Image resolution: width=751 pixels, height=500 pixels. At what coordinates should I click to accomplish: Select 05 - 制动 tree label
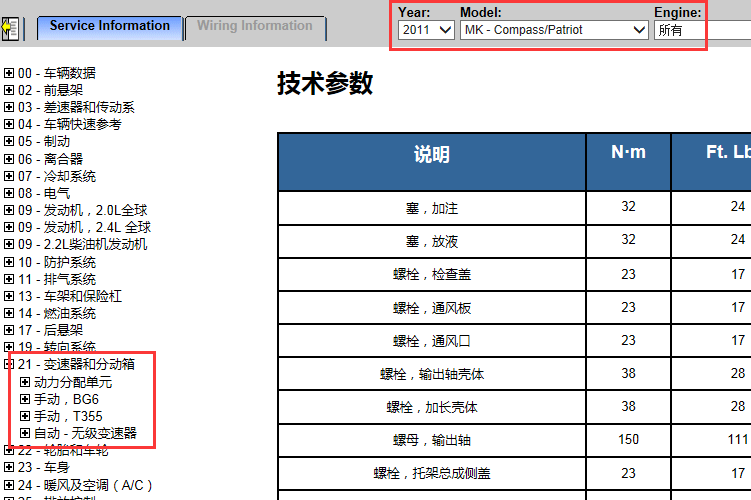point(44,141)
